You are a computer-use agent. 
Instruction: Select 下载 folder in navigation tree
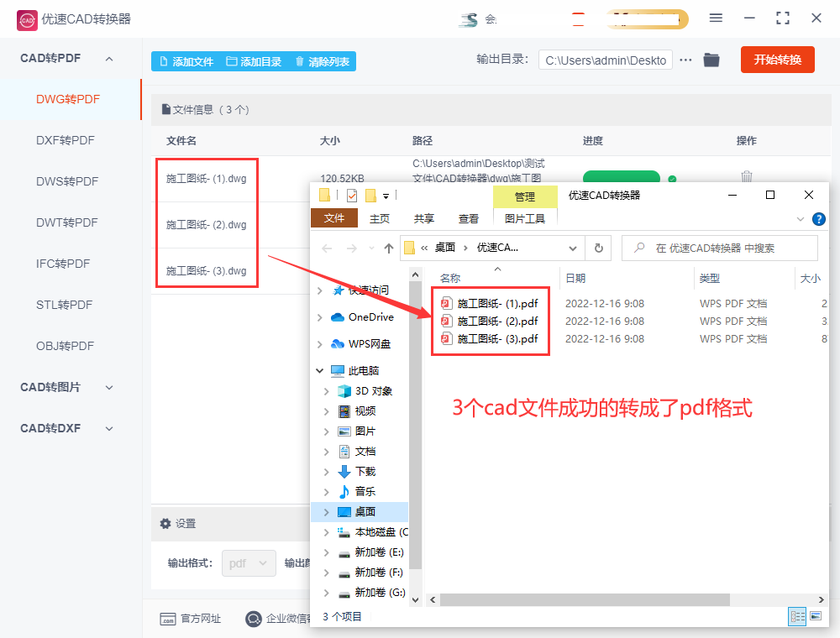click(x=365, y=472)
